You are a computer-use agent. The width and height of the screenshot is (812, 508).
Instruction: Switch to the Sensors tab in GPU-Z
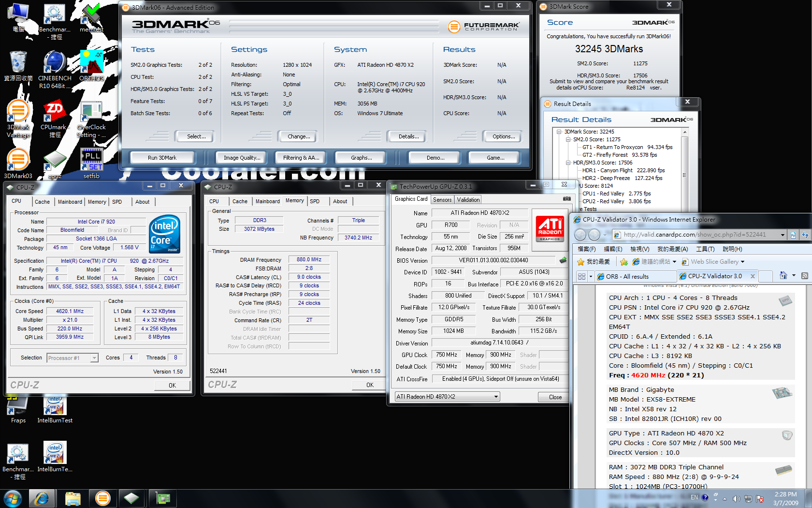[x=442, y=200]
